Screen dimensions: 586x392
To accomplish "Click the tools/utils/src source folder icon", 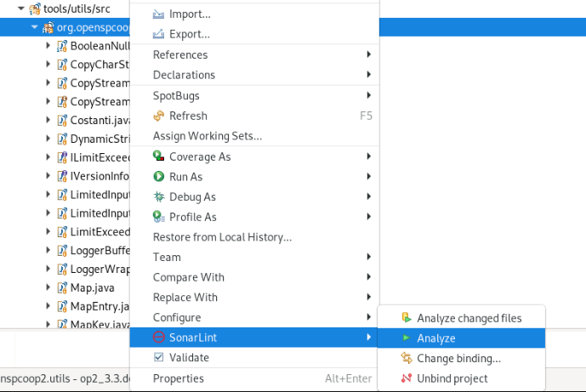I will point(35,9).
